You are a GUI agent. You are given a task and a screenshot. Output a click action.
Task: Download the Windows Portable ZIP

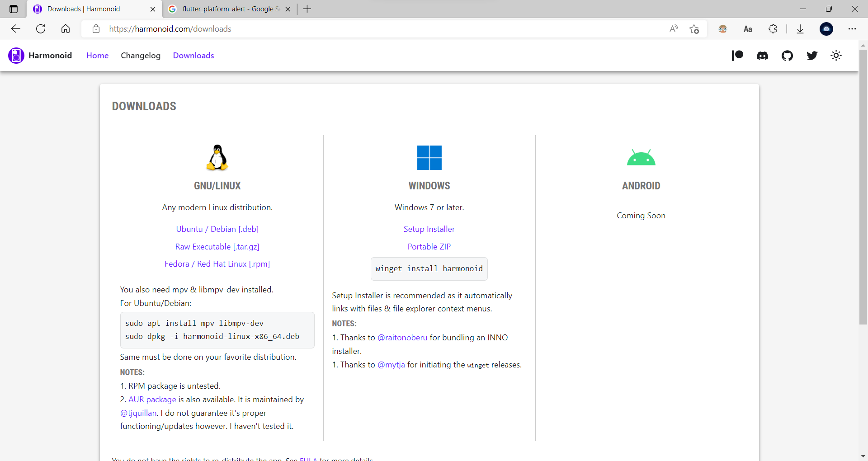pyautogui.click(x=429, y=247)
